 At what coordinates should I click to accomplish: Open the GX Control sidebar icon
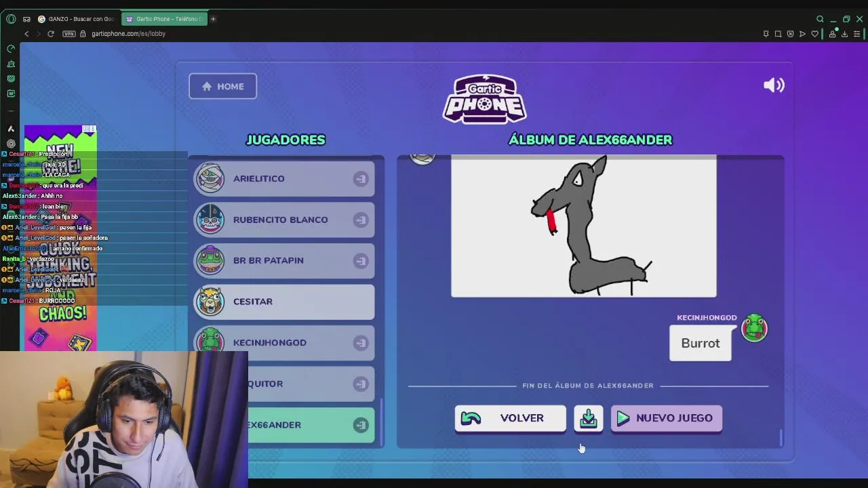[x=11, y=49]
